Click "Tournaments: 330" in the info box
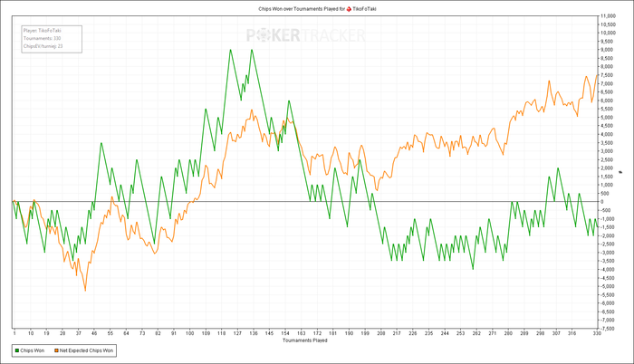 coord(42,38)
